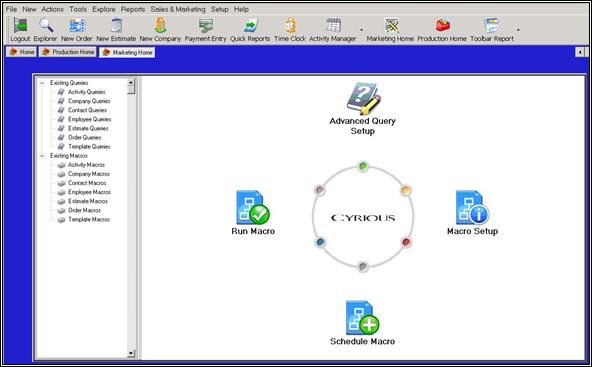
Task: Open the Sales & Marketing menu
Action: pyautogui.click(x=178, y=9)
